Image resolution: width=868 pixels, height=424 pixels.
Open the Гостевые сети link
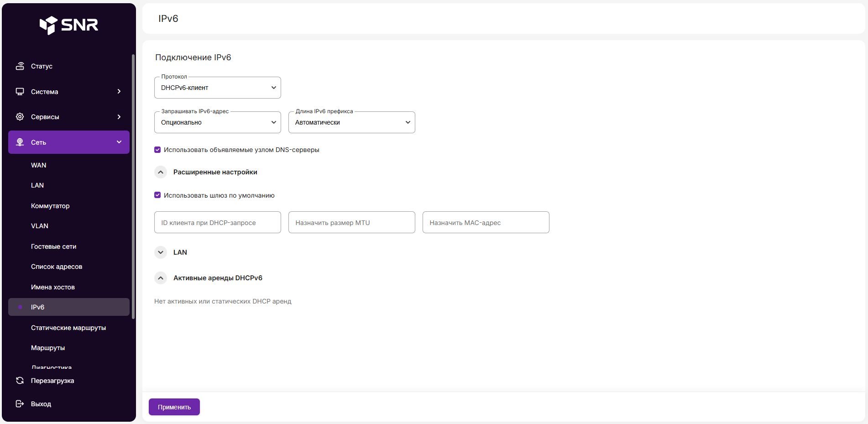click(x=53, y=246)
